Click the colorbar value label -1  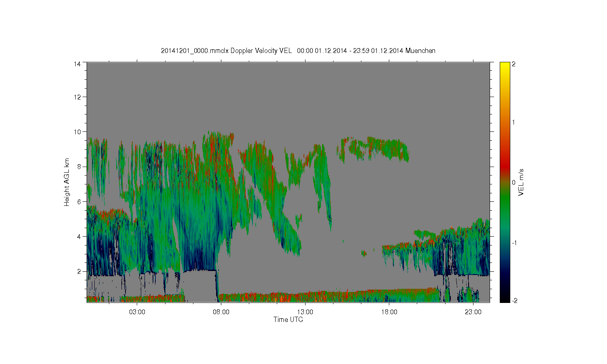[514, 243]
